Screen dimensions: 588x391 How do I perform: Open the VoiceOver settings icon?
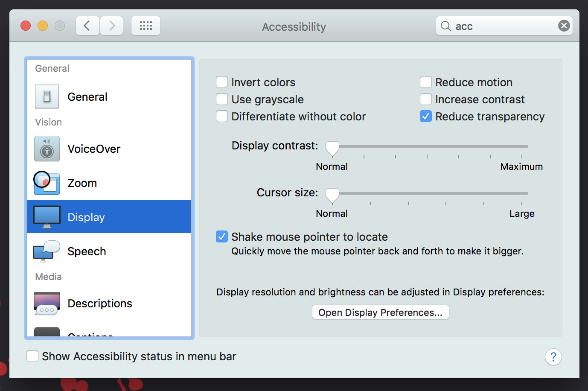pyautogui.click(x=47, y=149)
